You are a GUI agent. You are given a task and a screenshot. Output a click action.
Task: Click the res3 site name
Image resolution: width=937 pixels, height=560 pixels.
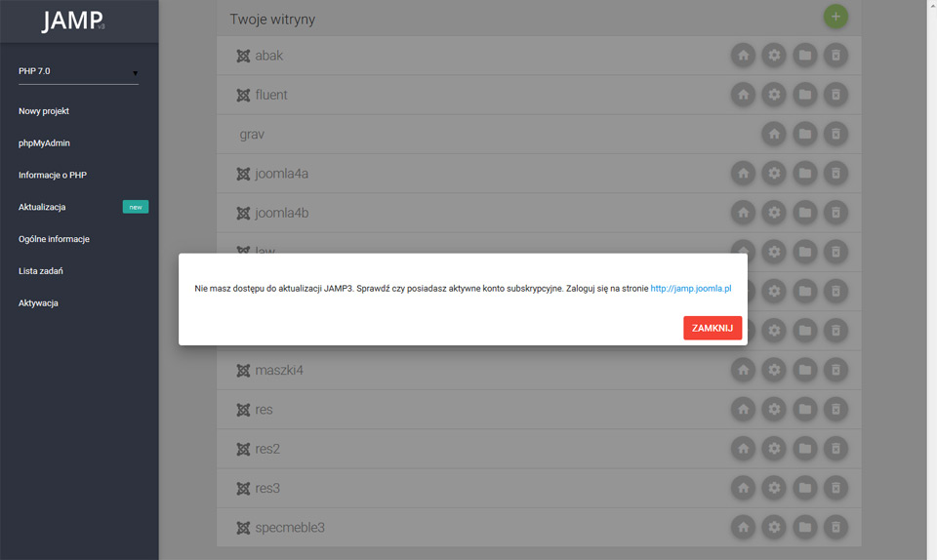(267, 489)
